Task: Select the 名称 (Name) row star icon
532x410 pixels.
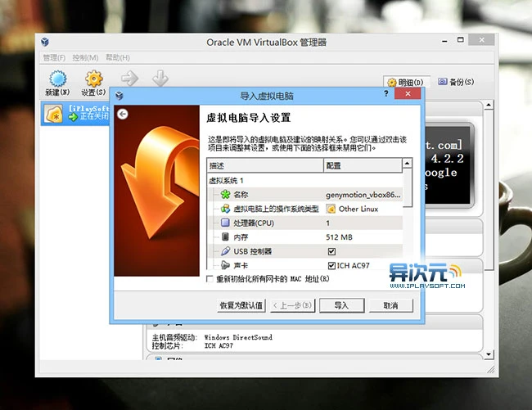Action: 225,195
